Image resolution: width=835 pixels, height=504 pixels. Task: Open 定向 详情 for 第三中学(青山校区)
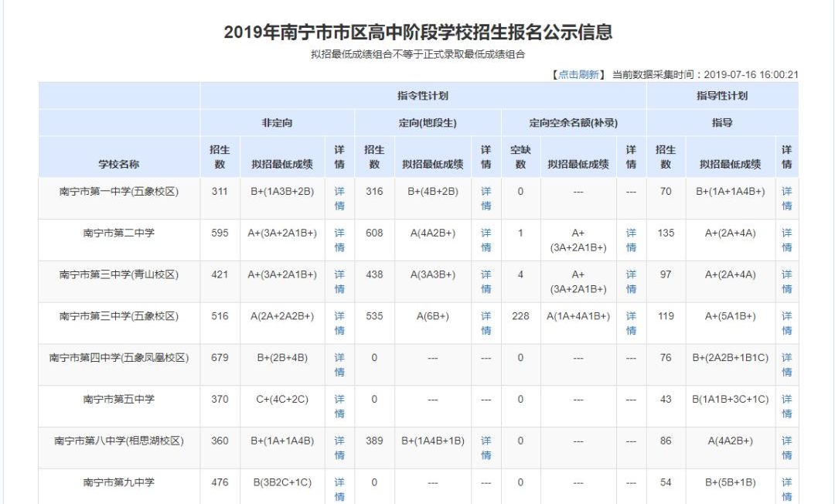[x=486, y=281]
